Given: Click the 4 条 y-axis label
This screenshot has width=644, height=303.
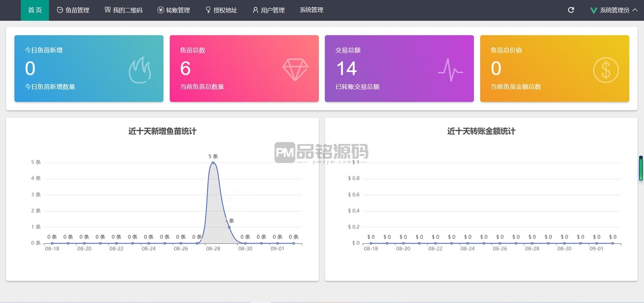Looking at the screenshot, I should click(x=36, y=178).
